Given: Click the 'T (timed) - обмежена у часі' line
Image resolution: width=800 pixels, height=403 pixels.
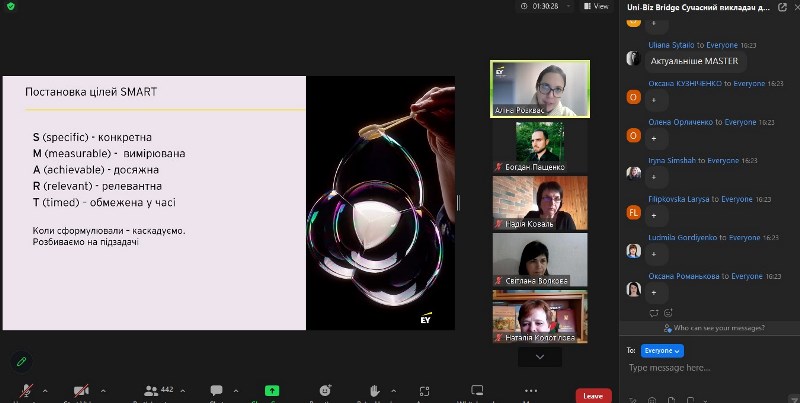Looking at the screenshot, I should click(x=104, y=203).
